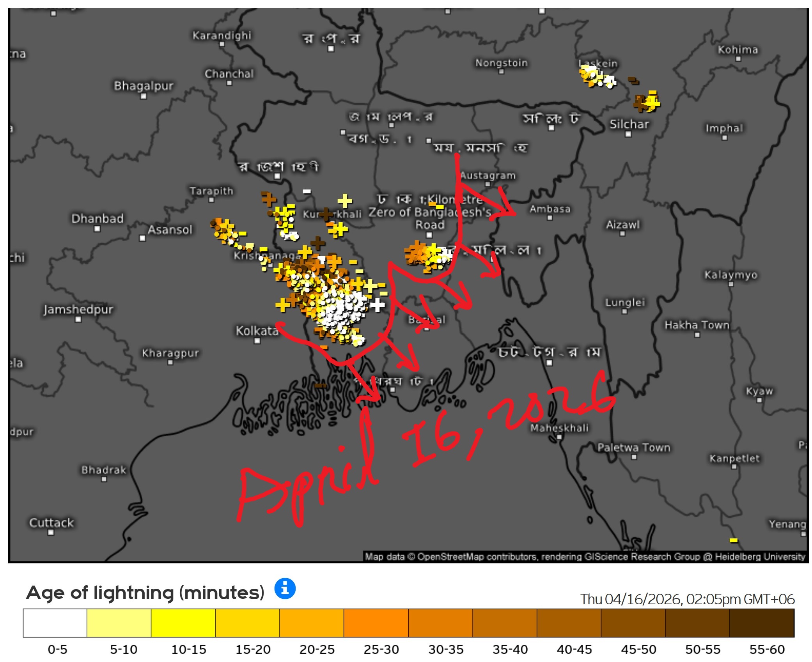Click the white 0-5 minutes legend swatch

tap(55, 623)
